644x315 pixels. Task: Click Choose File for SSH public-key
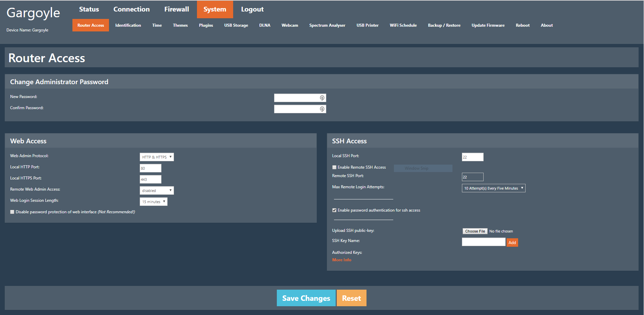point(475,231)
